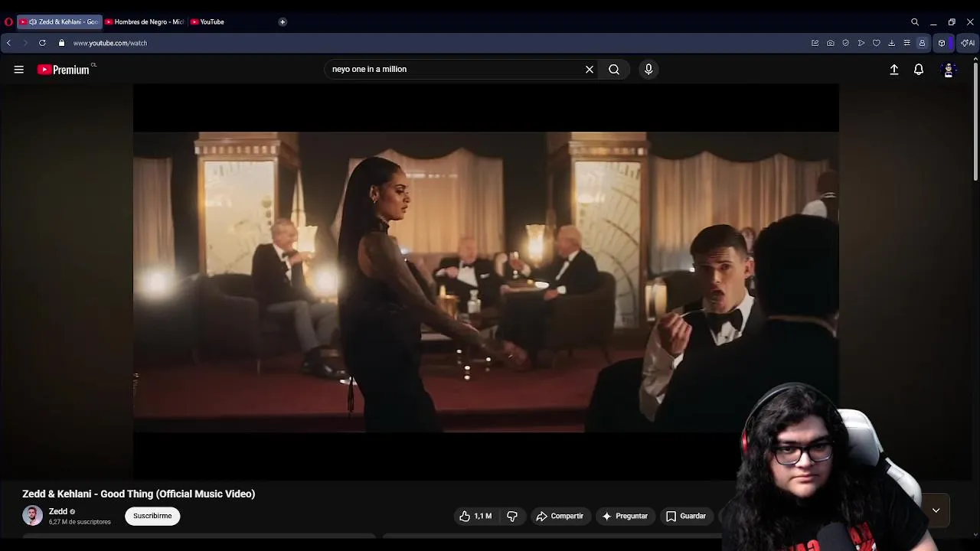Reload the current page
Image resolution: width=980 pixels, height=551 pixels.
tap(42, 43)
